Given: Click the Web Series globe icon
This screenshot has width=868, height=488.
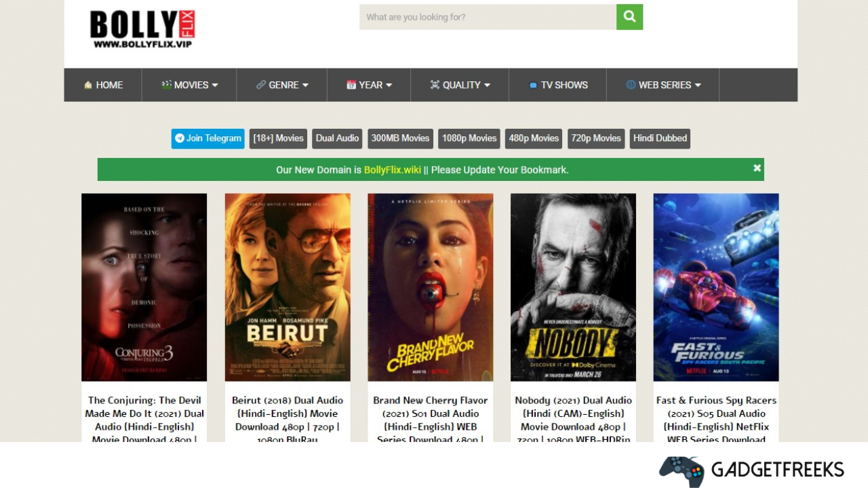Looking at the screenshot, I should 631,85.
